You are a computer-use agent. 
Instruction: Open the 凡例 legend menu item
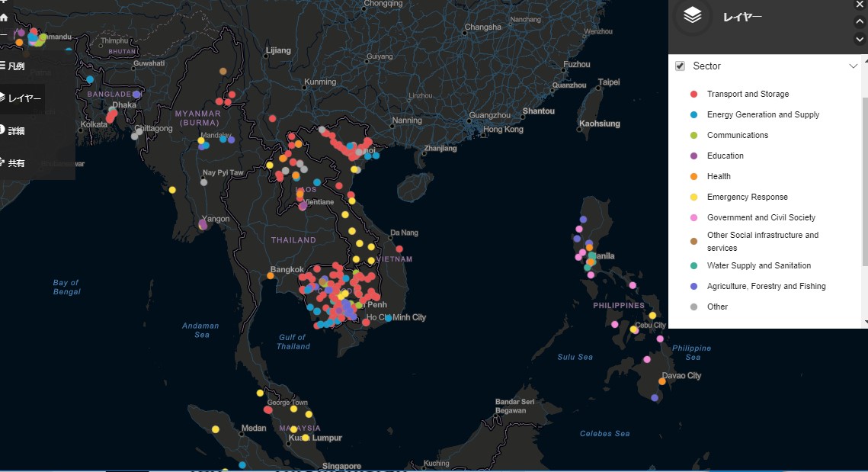pos(12,66)
